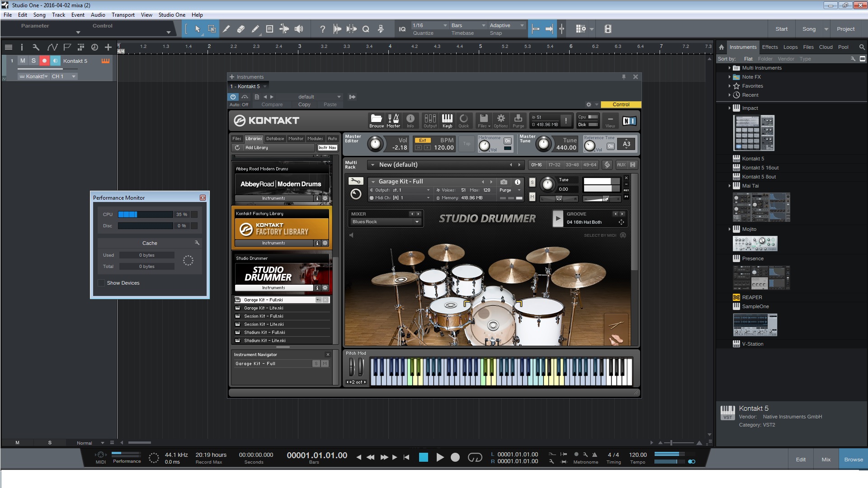
Task: Open the Quantize value dropdown
Action: tap(429, 25)
